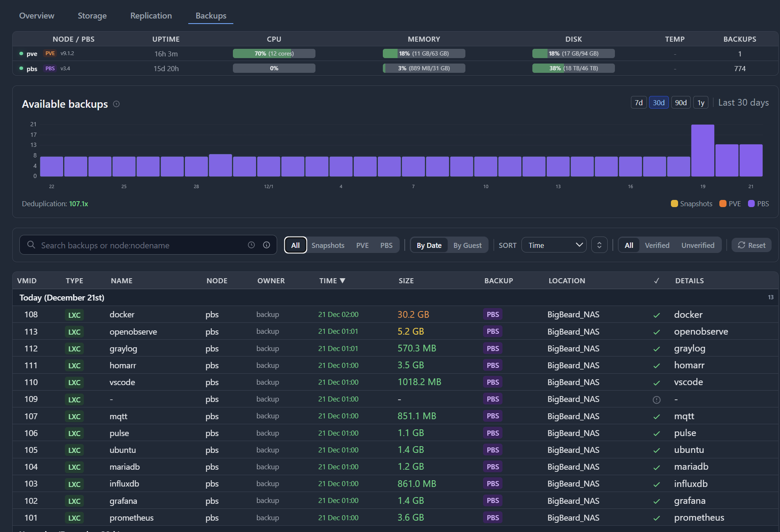
Task: Click warning icon on VMID 109 row
Action: (656, 399)
